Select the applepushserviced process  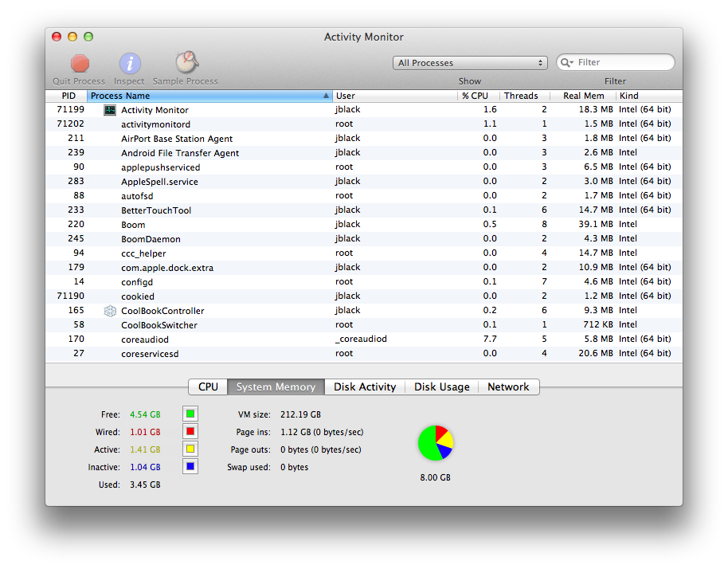364,167
